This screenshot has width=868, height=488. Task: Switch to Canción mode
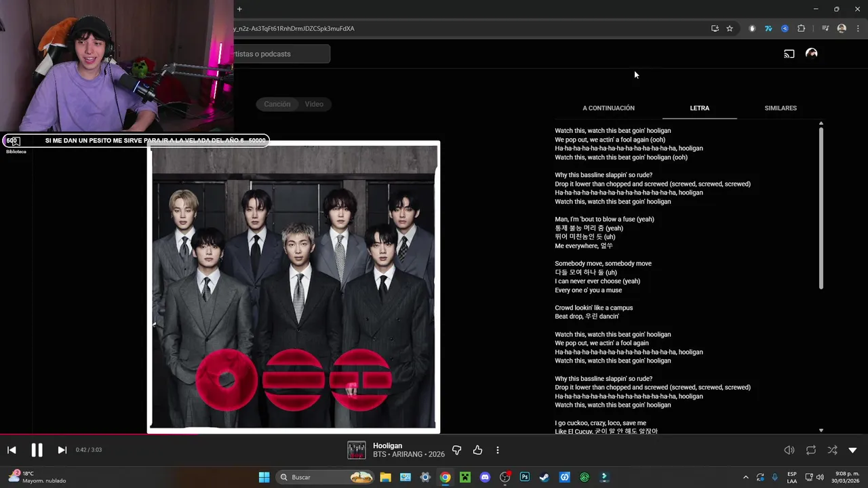[277, 104]
